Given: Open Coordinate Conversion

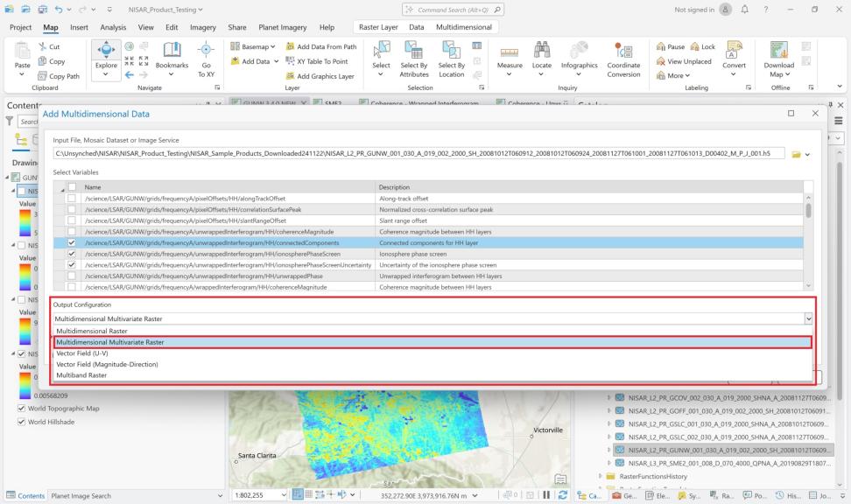Looking at the screenshot, I should [623, 59].
